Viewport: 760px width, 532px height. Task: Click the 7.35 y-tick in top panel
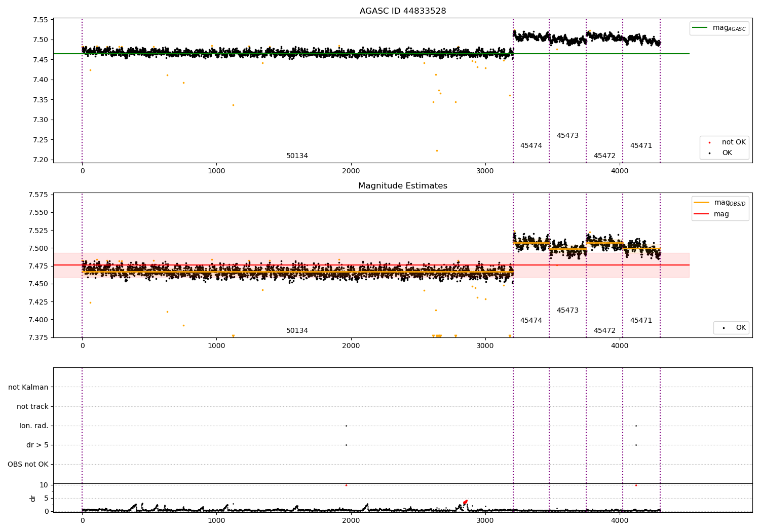click(x=41, y=100)
